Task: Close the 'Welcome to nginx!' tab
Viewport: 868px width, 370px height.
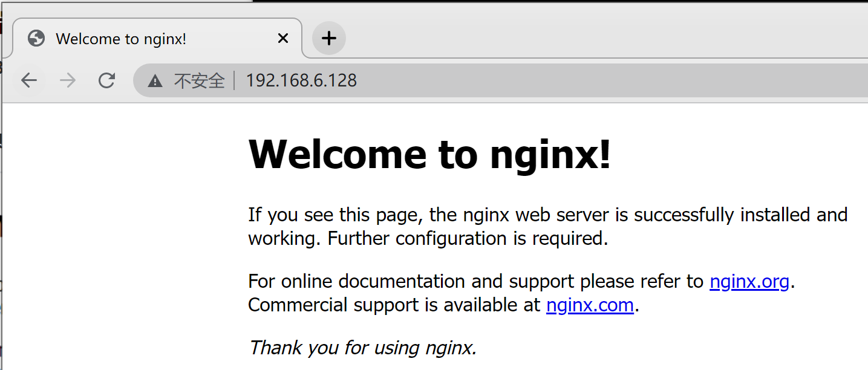Action: coord(282,39)
